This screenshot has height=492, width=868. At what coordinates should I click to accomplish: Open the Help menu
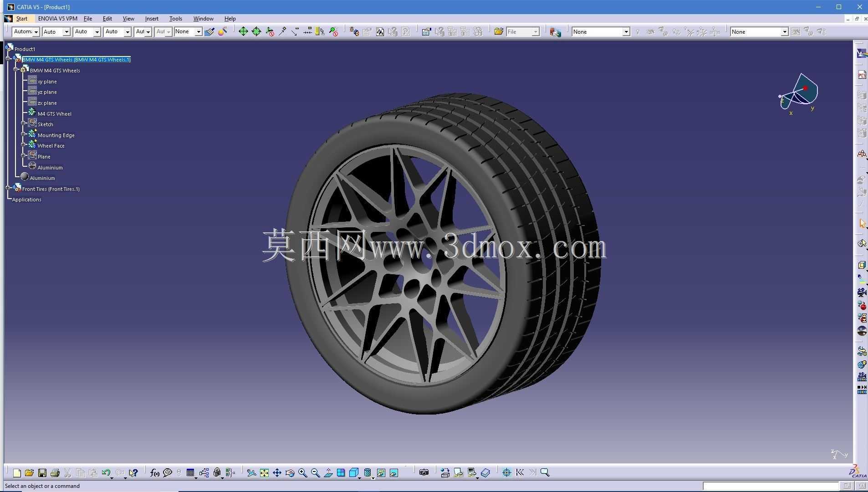pyautogui.click(x=230, y=19)
